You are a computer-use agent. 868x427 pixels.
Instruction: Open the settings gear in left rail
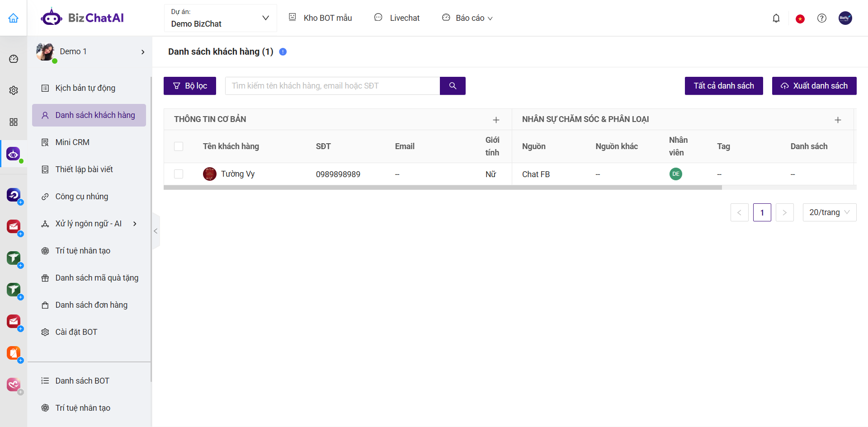[x=14, y=90]
